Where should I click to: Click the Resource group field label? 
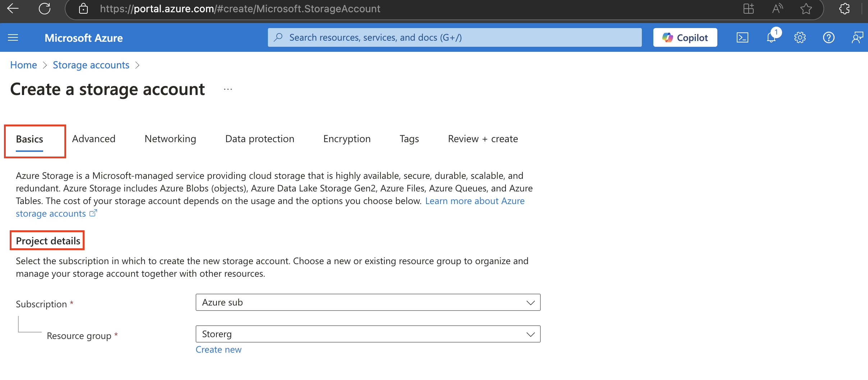pyautogui.click(x=79, y=336)
